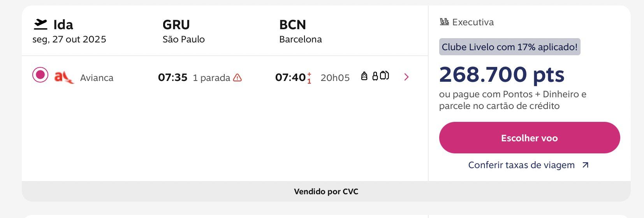Click the Escolher voo button
Viewport: 644px width, 218px height.
[x=530, y=138]
